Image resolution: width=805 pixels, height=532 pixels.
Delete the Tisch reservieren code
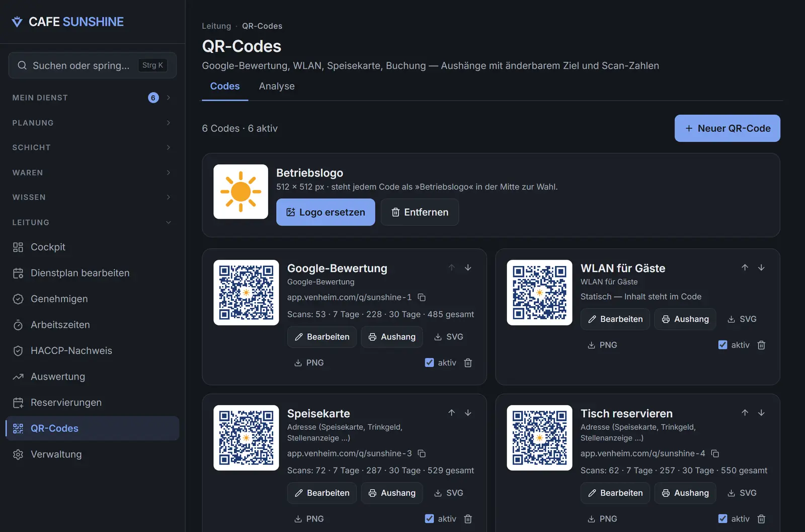click(x=761, y=519)
